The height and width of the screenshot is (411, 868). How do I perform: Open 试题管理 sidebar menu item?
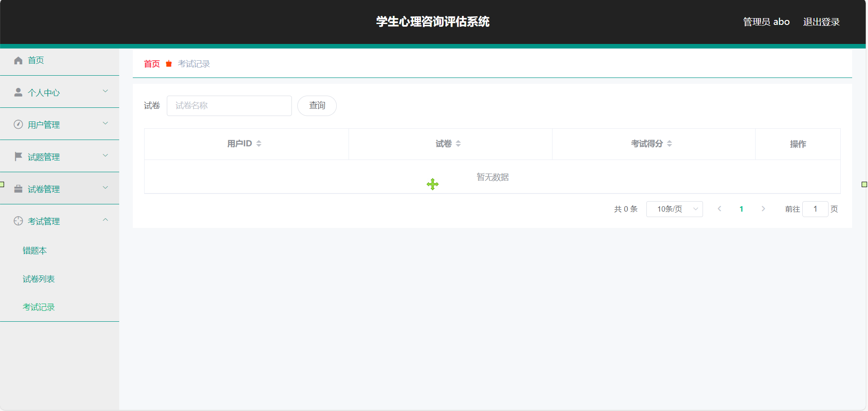click(59, 157)
